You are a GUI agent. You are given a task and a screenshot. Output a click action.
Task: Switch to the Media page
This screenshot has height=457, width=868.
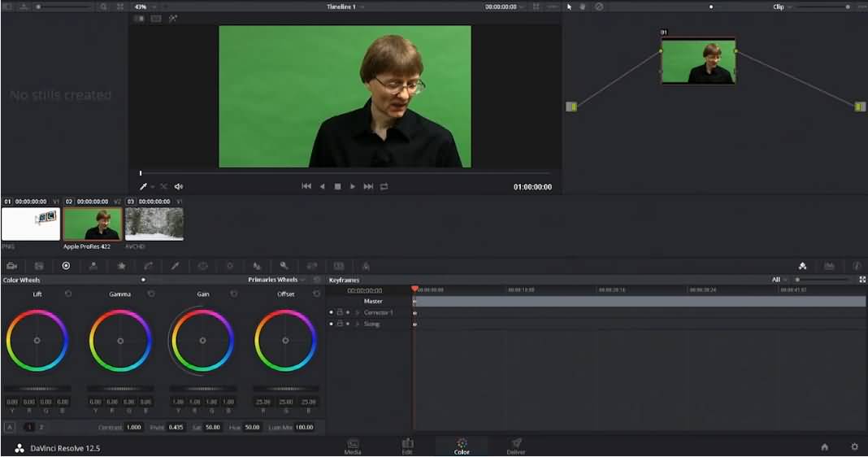[x=353, y=446]
